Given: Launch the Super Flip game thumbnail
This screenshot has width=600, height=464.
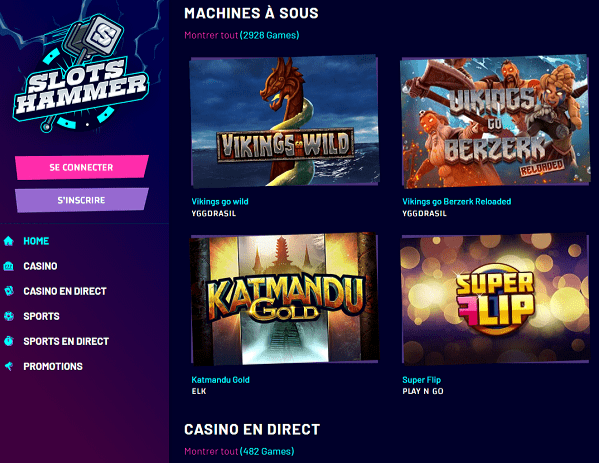Looking at the screenshot, I should pyautogui.click(x=494, y=299).
